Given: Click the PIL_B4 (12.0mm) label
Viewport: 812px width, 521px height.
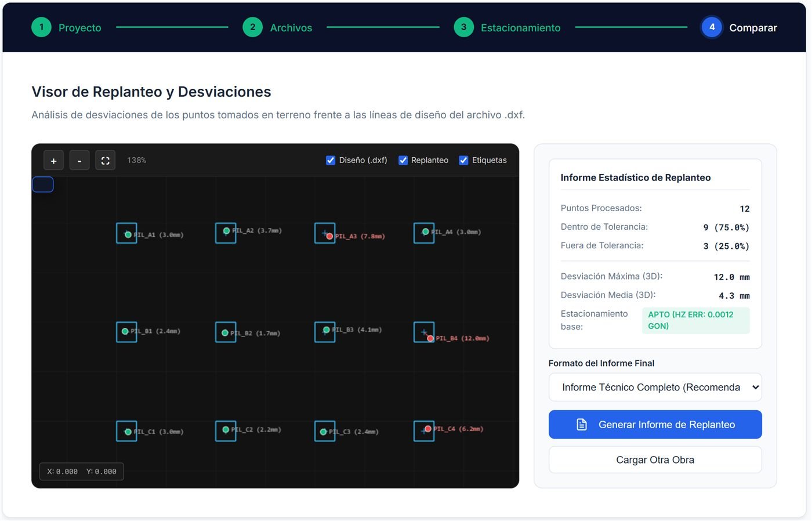Looking at the screenshot, I should coord(462,338).
